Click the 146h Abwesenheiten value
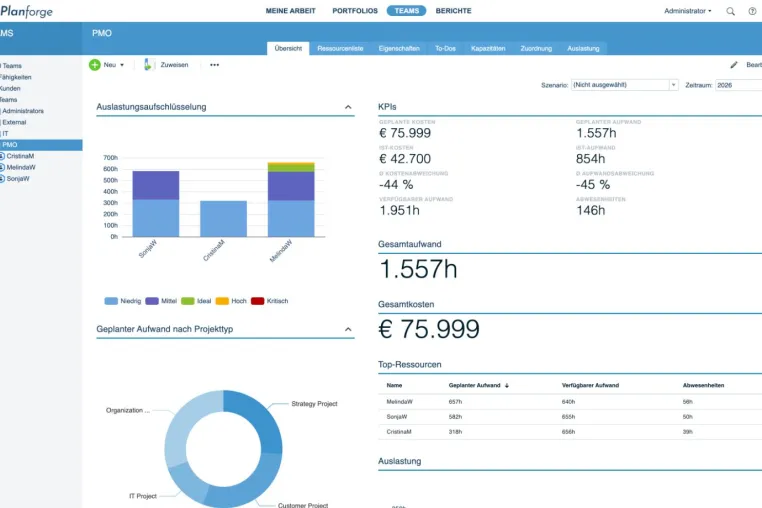Viewport: 762px width, 508px height. [590, 210]
